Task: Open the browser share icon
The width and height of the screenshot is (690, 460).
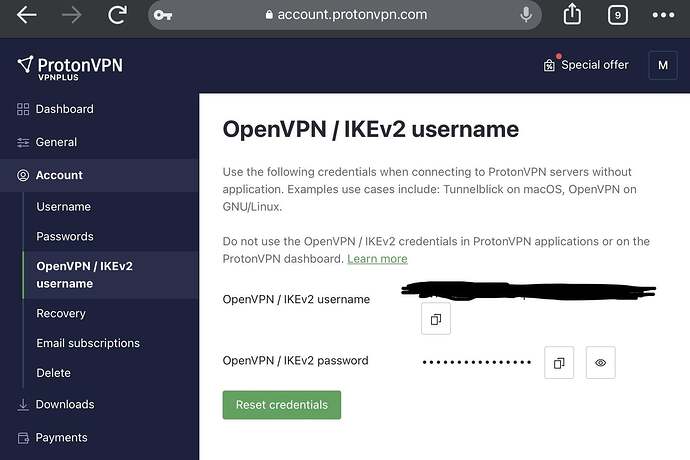Action: pos(572,14)
